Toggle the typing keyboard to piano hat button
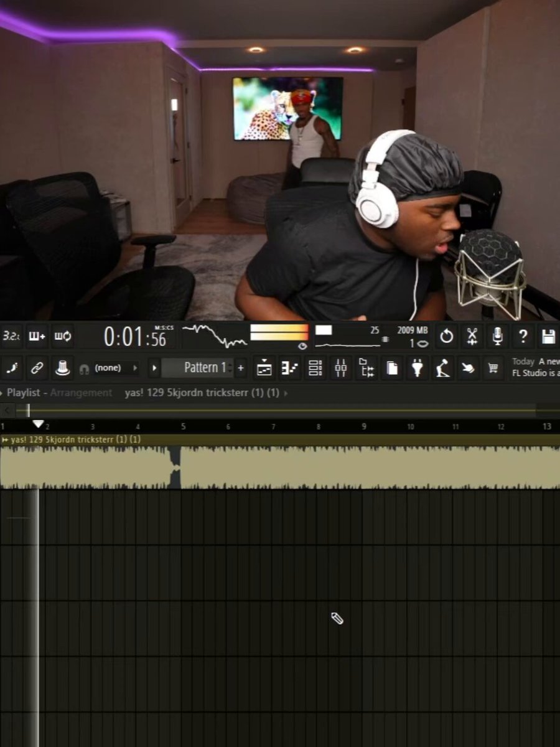The image size is (560, 747). pos(62,368)
